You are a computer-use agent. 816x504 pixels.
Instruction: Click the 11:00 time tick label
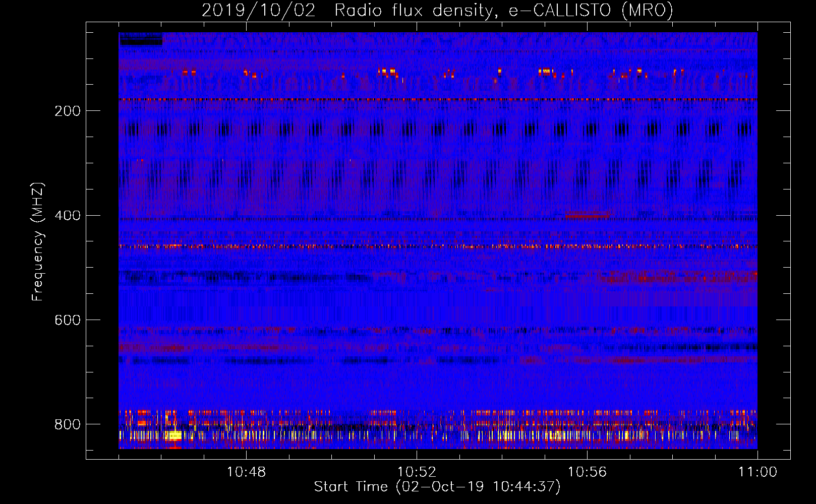click(x=757, y=472)
